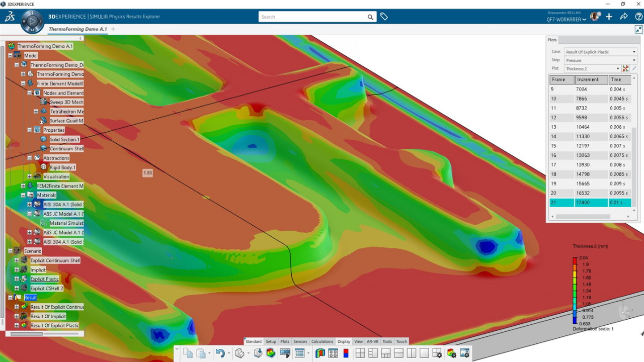Click the compass play button

click(x=32, y=22)
